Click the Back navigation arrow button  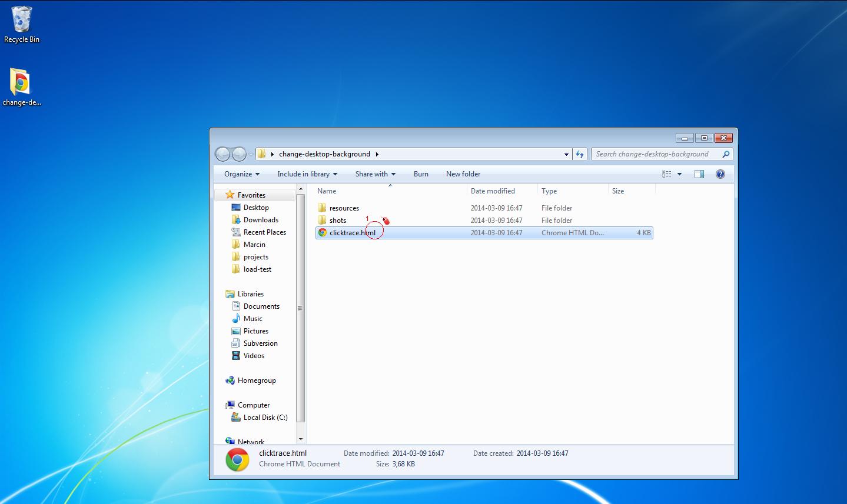(222, 154)
